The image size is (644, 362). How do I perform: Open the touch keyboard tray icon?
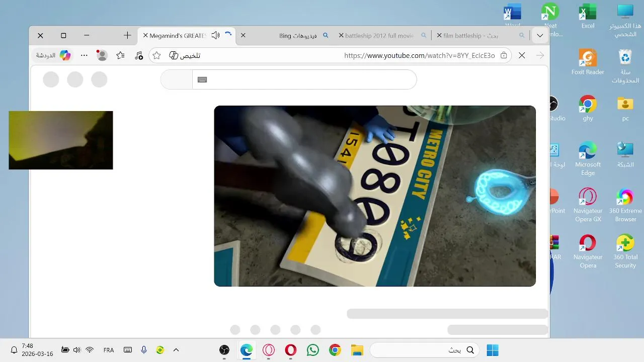coord(128,350)
